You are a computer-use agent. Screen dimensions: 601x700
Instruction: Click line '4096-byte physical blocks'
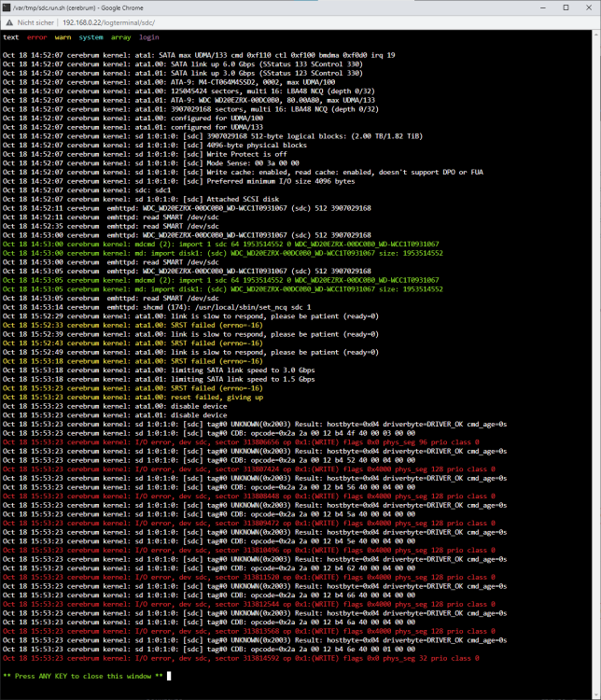155,145
